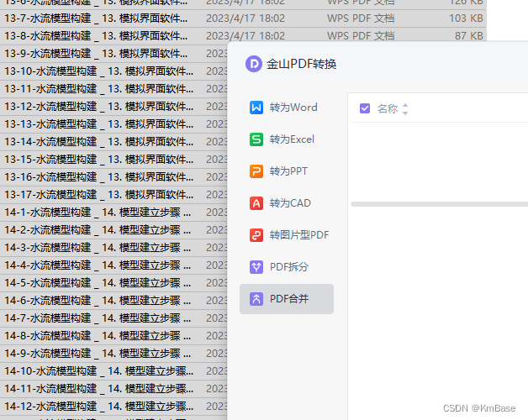Screen dimensions: 528x420
Task: Click WPS PDF 文档 type of 13-8 file
Action: [361, 35]
